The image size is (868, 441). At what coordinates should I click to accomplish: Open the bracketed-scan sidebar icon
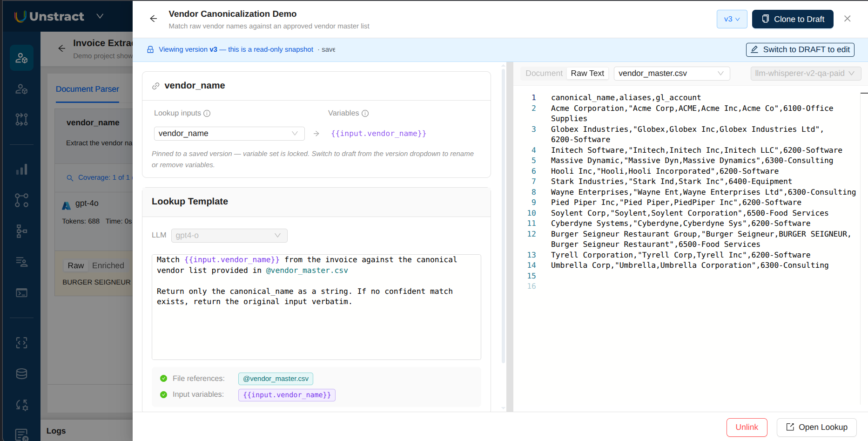pos(21,343)
